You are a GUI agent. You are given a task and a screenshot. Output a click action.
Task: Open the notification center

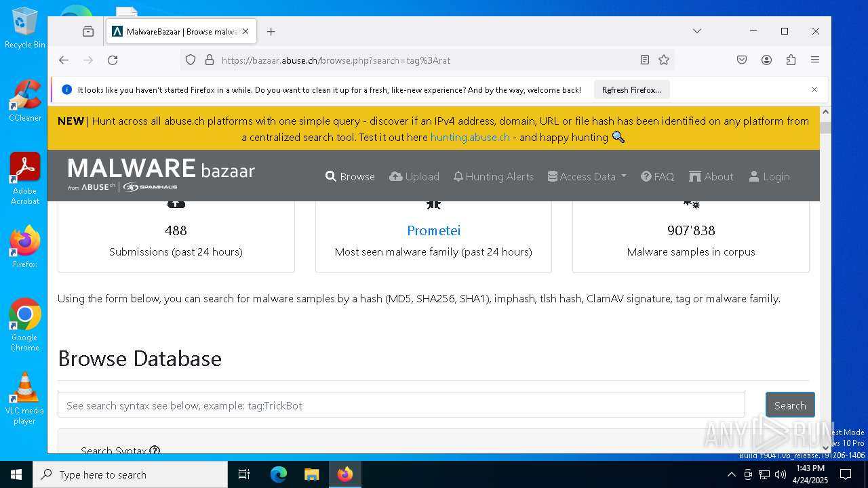pyautogui.click(x=846, y=474)
